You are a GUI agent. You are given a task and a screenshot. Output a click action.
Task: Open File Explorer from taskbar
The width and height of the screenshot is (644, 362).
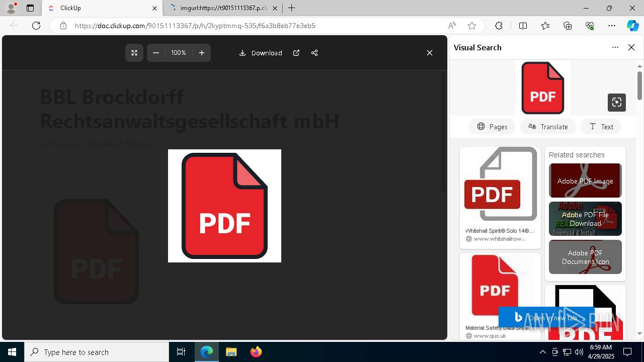tap(231, 352)
